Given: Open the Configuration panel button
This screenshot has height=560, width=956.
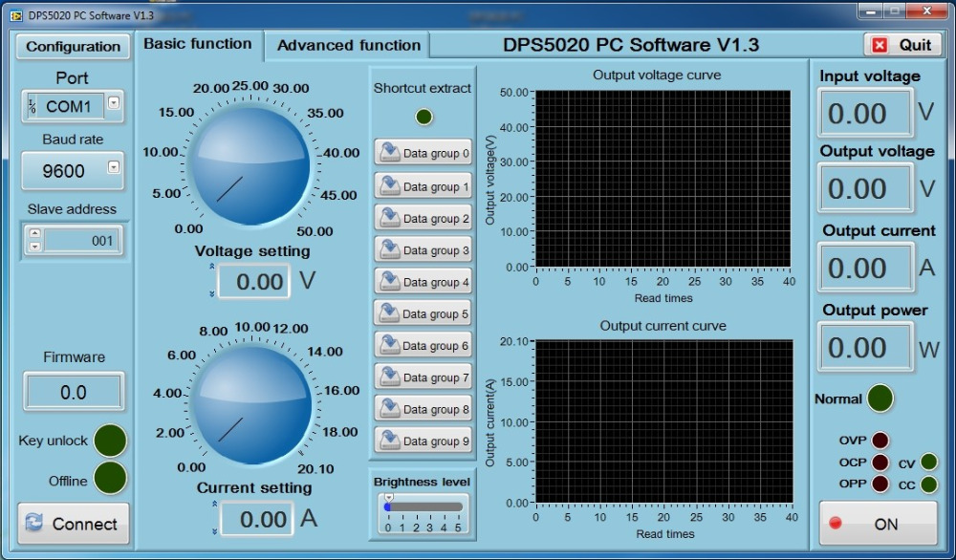Looking at the screenshot, I should tap(74, 47).
